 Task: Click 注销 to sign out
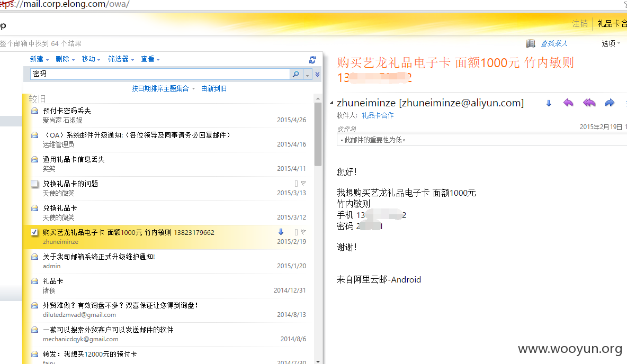click(580, 24)
